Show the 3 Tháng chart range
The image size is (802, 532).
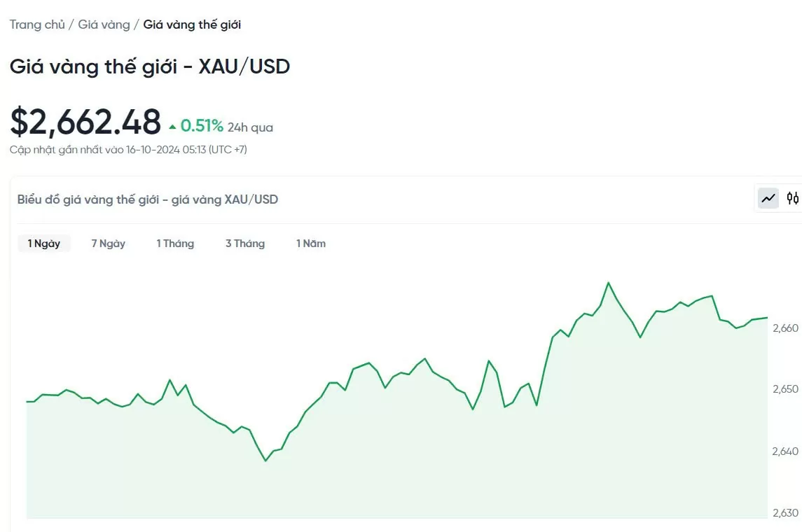pyautogui.click(x=245, y=244)
